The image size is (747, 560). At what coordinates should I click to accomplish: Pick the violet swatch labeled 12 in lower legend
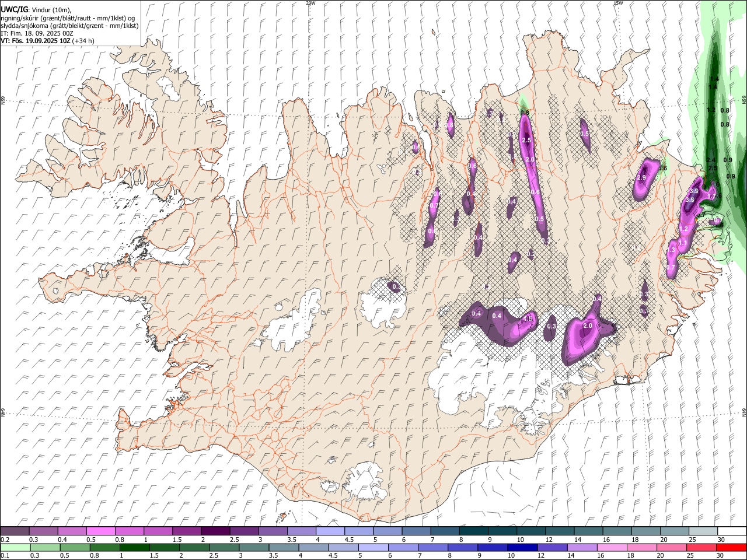pos(552,548)
